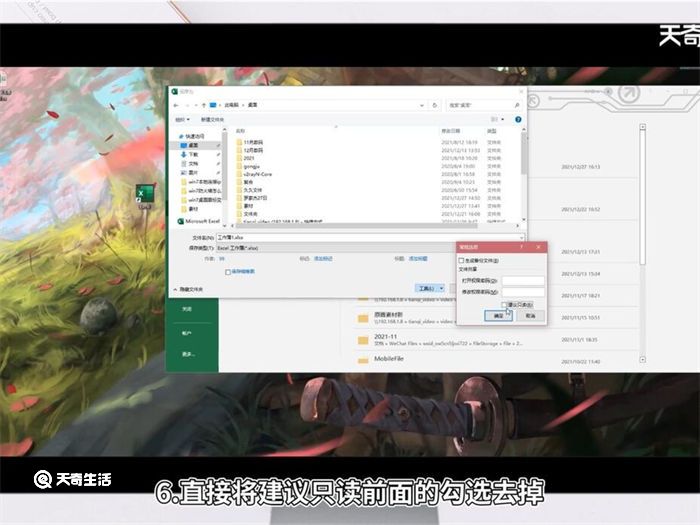The image size is (700, 525).
Task: Click the 添加标题 add title link
Action: point(418,258)
